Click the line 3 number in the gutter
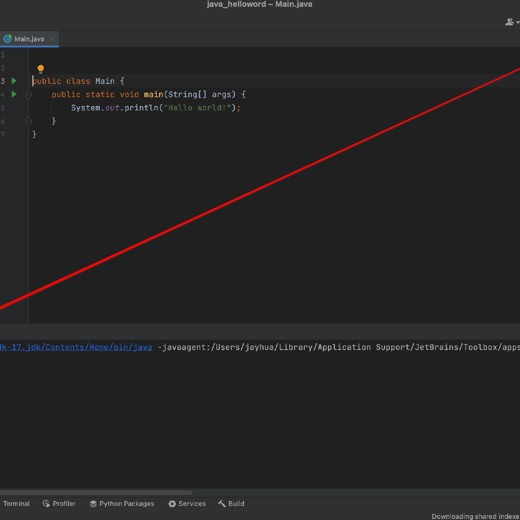 pos(3,81)
